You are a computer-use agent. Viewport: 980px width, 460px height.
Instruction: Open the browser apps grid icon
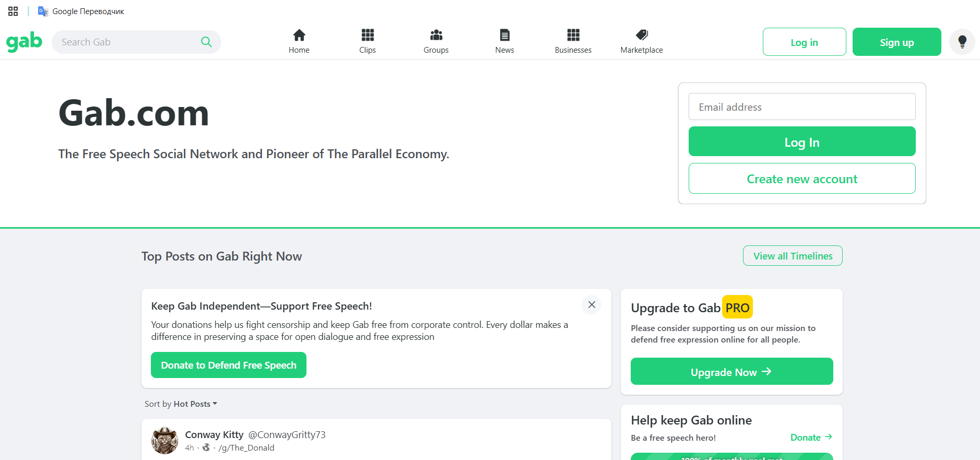point(13,11)
